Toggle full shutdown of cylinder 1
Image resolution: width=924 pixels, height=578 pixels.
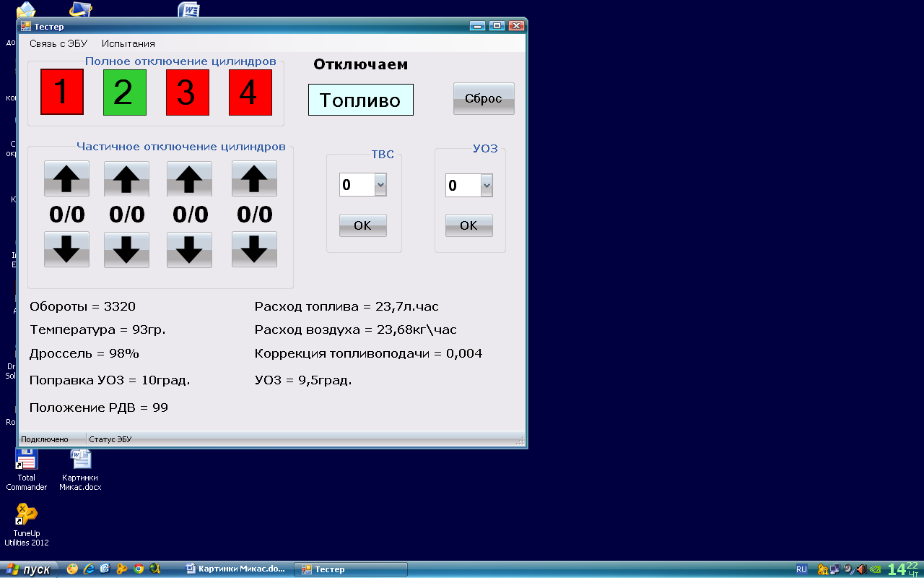(x=62, y=92)
